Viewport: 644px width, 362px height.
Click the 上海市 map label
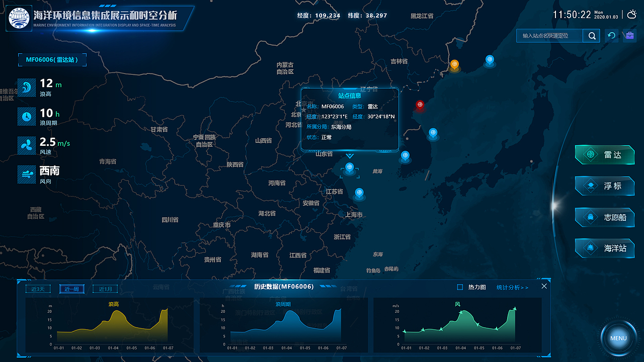click(x=354, y=215)
